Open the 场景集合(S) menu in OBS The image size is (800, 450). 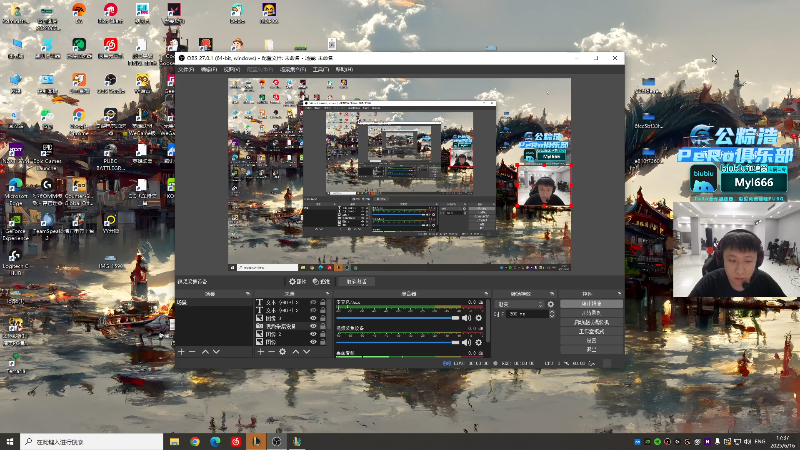coord(293,69)
